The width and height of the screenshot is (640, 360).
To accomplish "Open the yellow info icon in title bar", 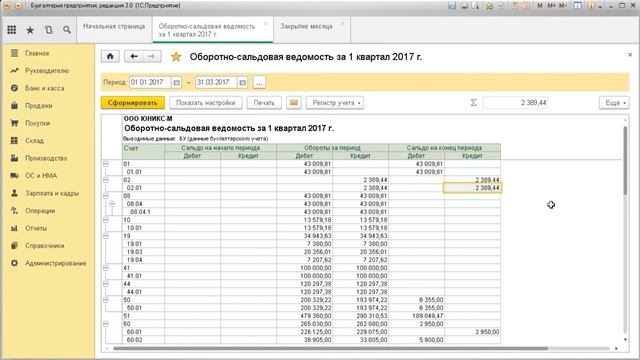I will tap(591, 6).
